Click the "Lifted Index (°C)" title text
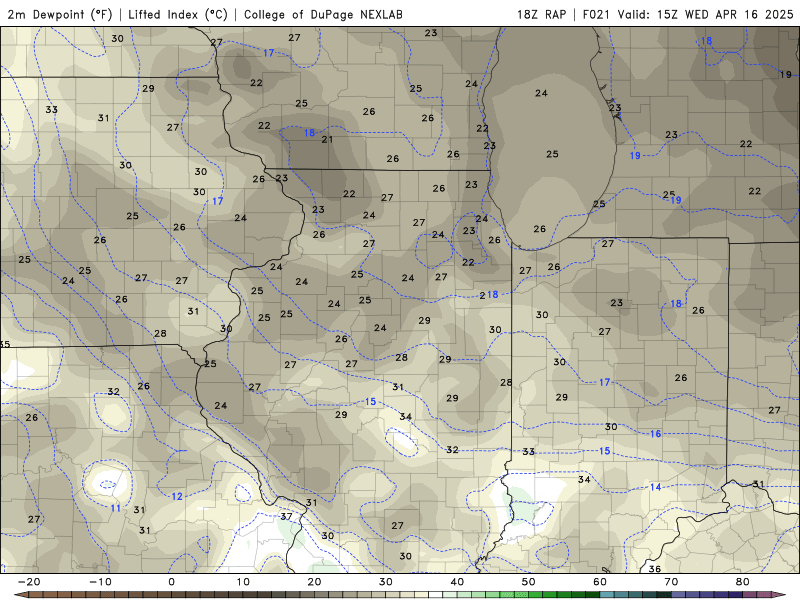 pyautogui.click(x=178, y=14)
